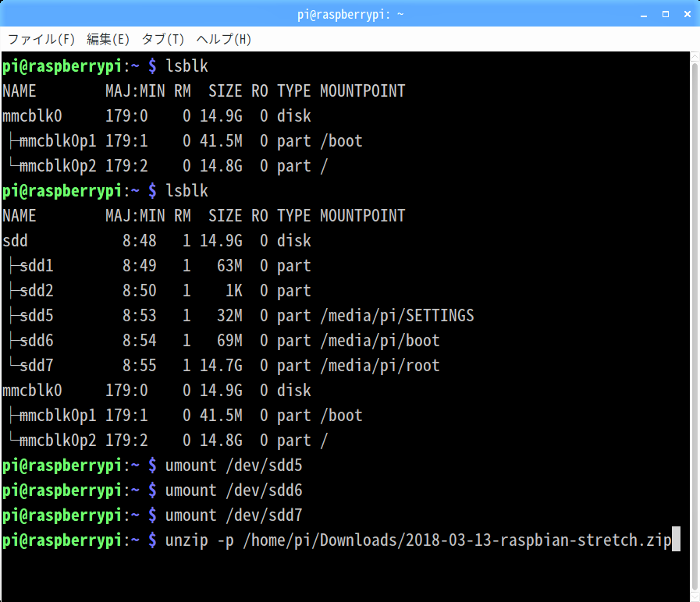Viewport: 700px width, 602px height.
Task: Click the first lsblk command
Action: pyautogui.click(x=187, y=66)
